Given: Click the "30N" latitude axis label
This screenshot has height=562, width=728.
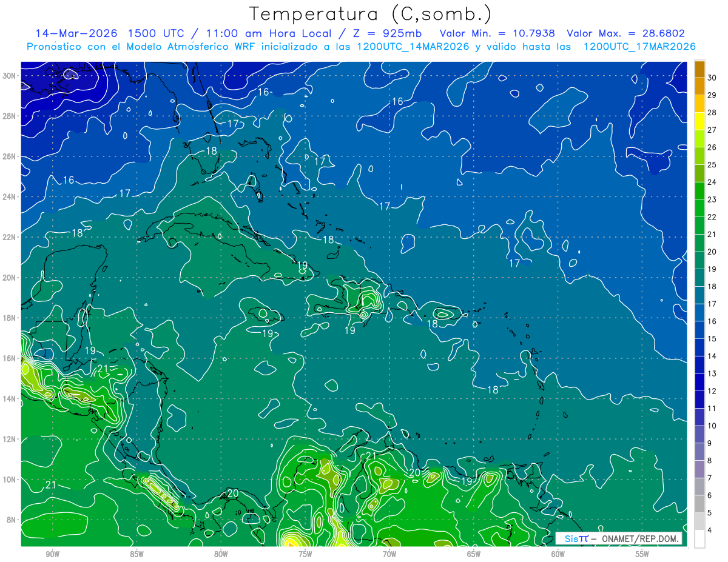Looking at the screenshot, I should [10, 76].
